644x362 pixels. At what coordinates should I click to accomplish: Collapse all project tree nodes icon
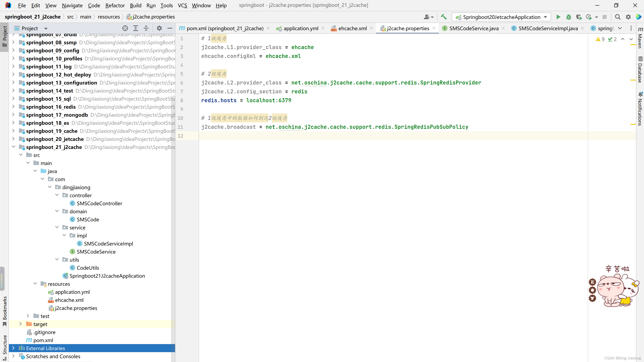tap(146, 28)
